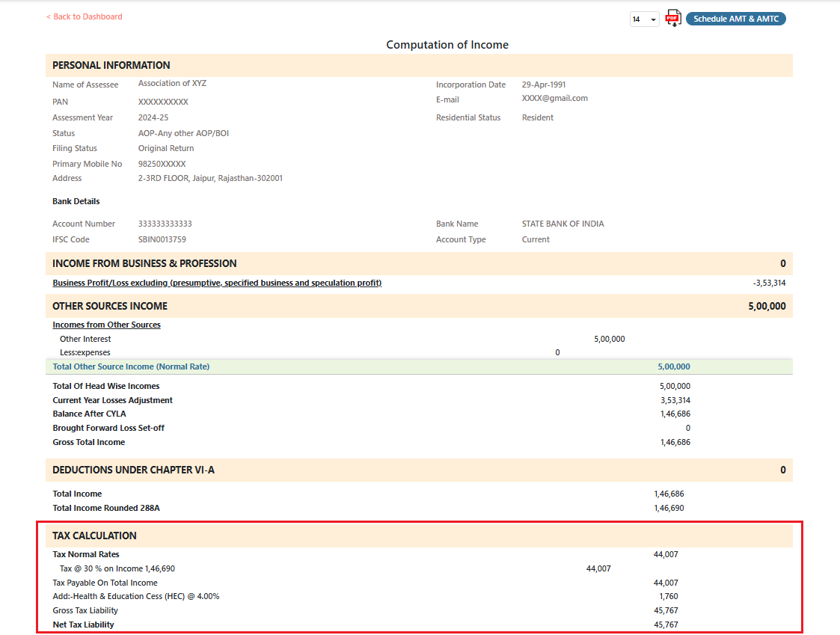
Task: Go back to Dashboard
Action: (x=84, y=16)
